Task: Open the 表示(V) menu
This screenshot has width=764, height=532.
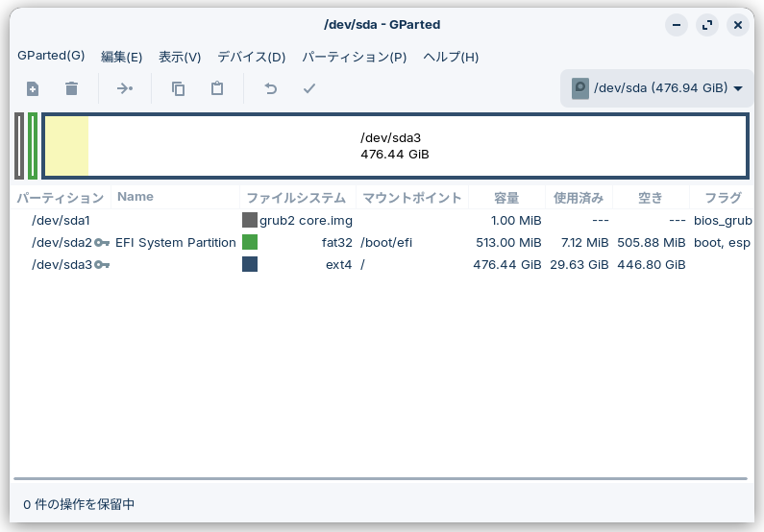Action: (x=180, y=57)
